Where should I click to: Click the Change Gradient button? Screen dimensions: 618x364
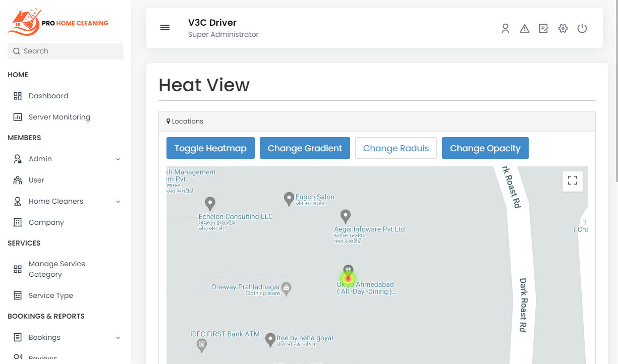coord(305,148)
